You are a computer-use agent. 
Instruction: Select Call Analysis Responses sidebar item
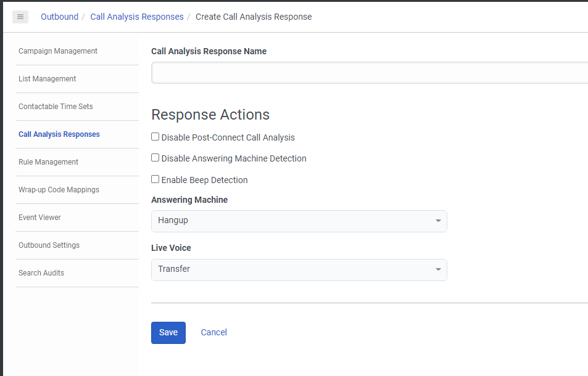[59, 134]
